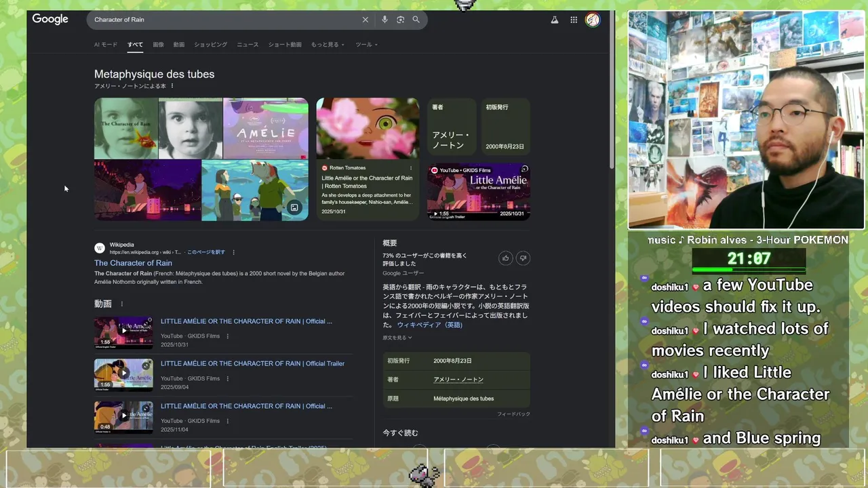Open Google Lens image search icon
This screenshot has height=488, width=868.
tap(400, 20)
